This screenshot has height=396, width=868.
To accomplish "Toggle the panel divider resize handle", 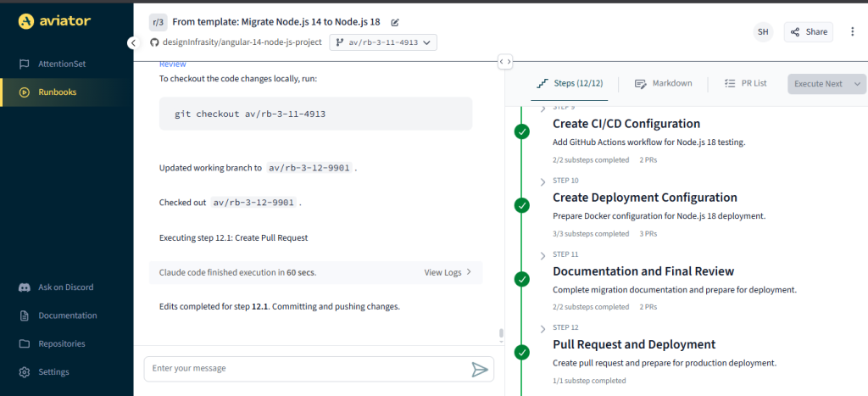I will click(504, 61).
